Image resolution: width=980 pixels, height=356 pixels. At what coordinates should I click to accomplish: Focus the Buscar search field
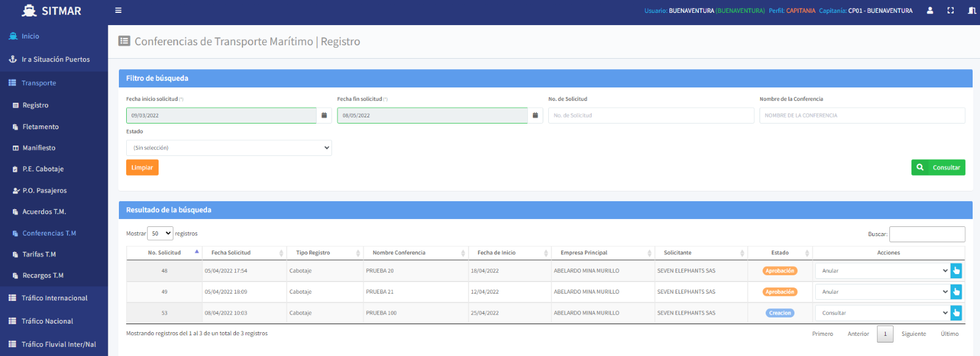coord(927,234)
